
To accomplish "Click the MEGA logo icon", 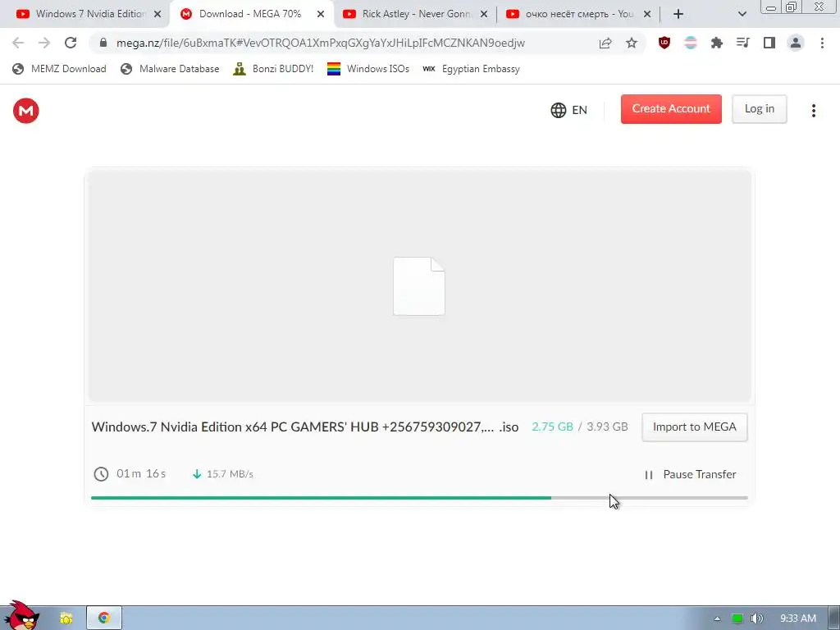I will point(25,111).
